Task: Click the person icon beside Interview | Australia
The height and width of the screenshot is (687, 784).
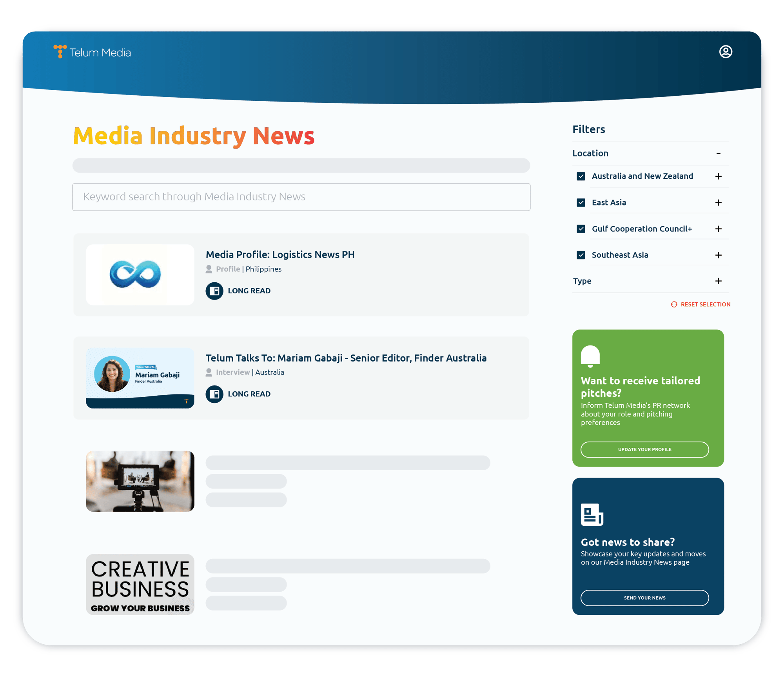Action: [209, 372]
